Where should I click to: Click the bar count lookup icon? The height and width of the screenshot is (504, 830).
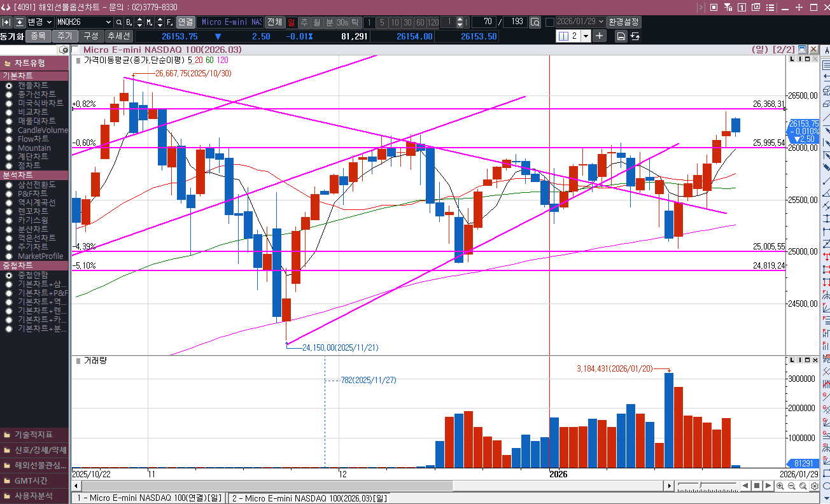(535, 22)
